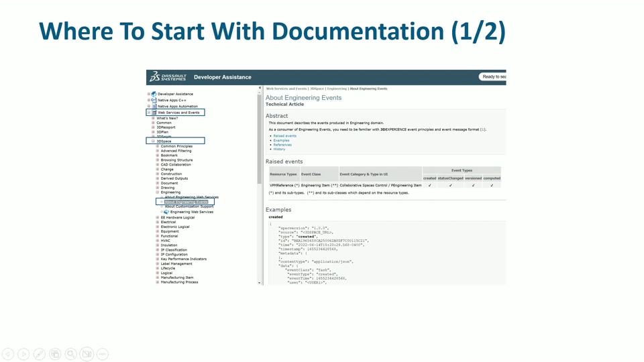The height and width of the screenshot is (362, 644).
Task: Click the Native Apps Automation document icon
Action: 154,107
